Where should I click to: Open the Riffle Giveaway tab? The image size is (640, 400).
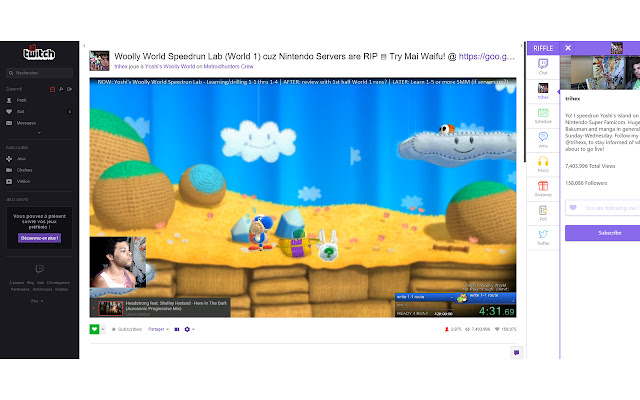[x=543, y=189]
